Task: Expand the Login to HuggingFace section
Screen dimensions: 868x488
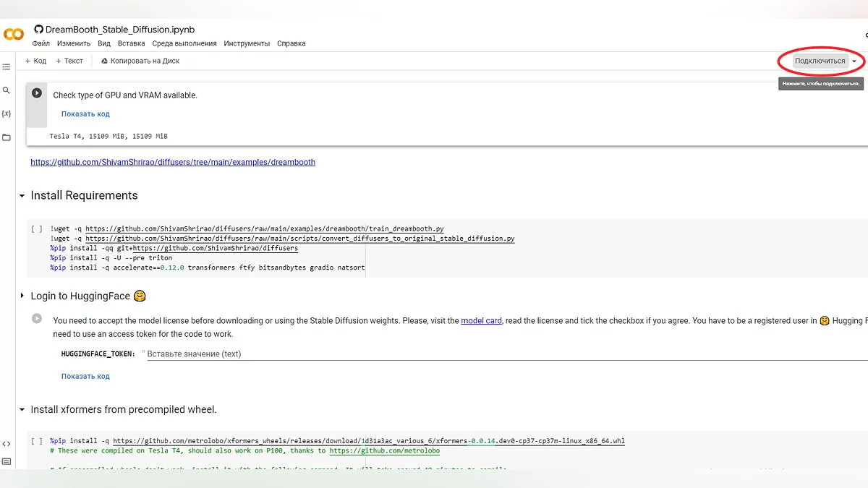Action: 22,296
